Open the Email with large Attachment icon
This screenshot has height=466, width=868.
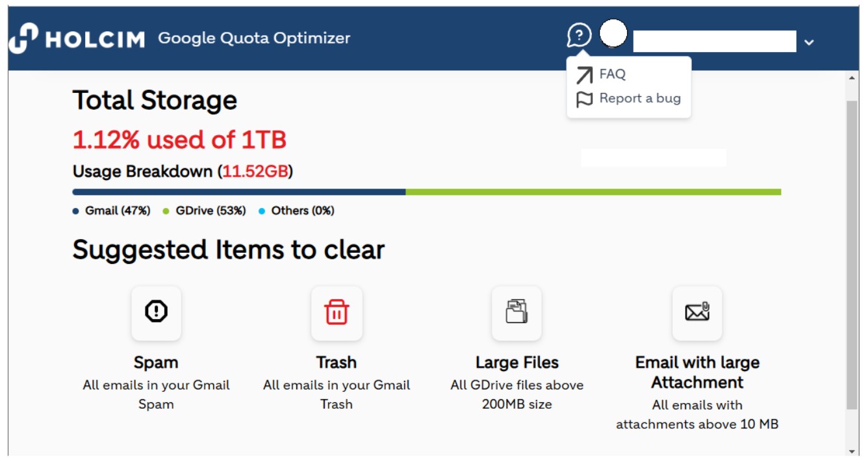697,313
